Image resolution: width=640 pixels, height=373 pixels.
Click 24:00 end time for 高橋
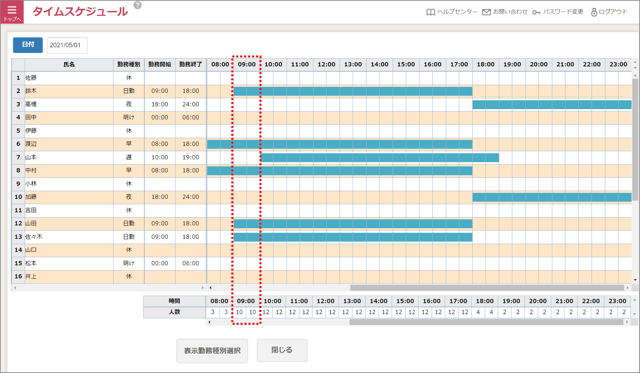[x=191, y=104]
